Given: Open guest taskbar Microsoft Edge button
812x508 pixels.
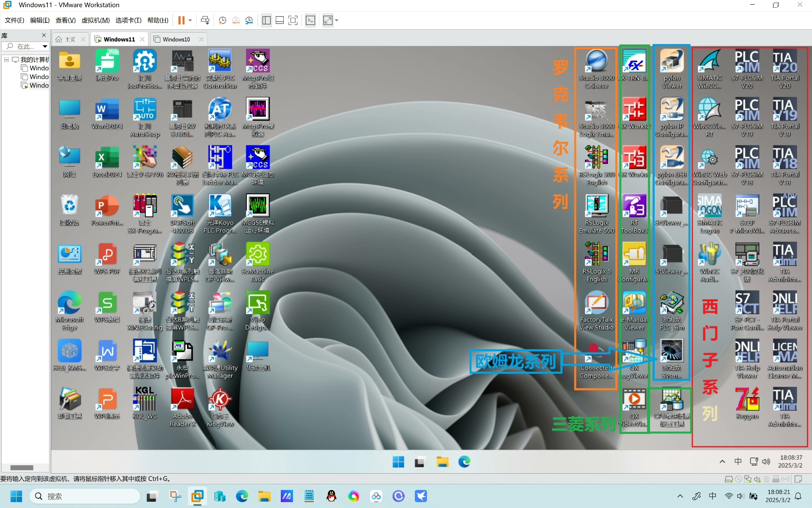Looking at the screenshot, I should click(464, 462).
